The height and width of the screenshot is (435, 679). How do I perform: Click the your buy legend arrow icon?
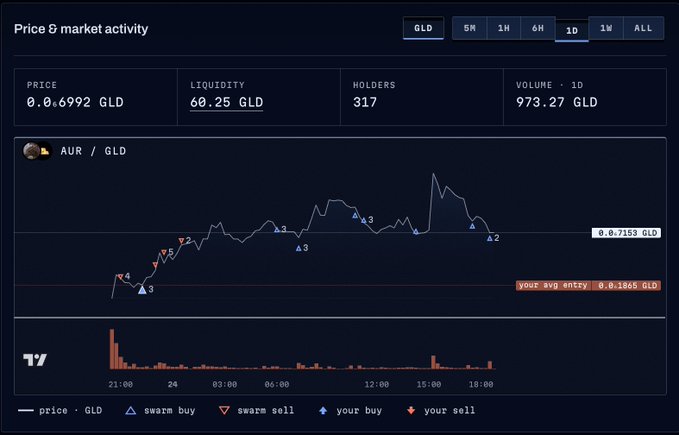coord(323,410)
